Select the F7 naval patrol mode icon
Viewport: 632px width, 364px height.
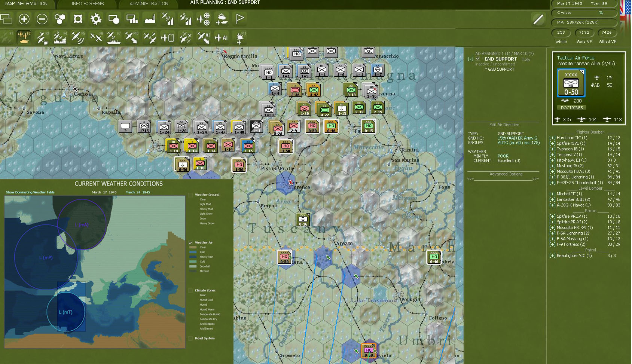coord(114,37)
